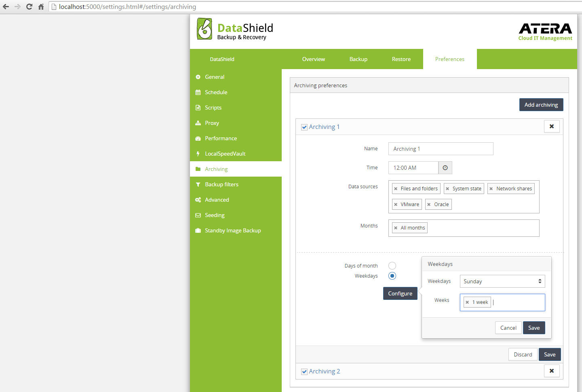The image size is (582, 392).
Task: Cancel the Weekdays popup
Action: 508,328
